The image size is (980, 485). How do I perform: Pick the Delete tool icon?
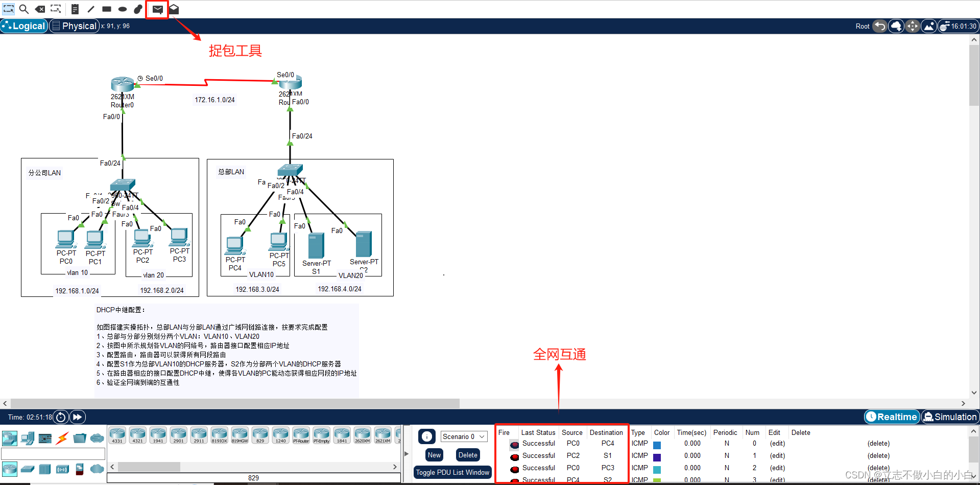click(40, 9)
